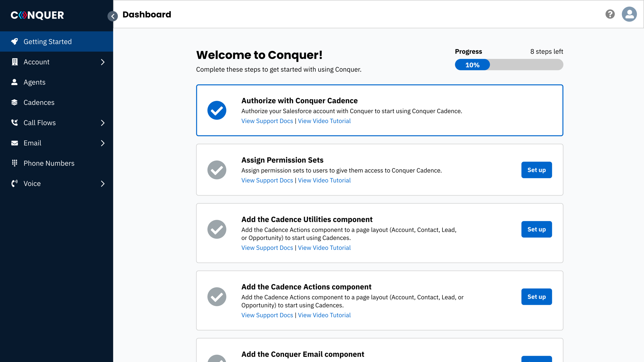The width and height of the screenshot is (644, 362).
Task: Collapse the sidebar with arrow button
Action: [x=113, y=16]
